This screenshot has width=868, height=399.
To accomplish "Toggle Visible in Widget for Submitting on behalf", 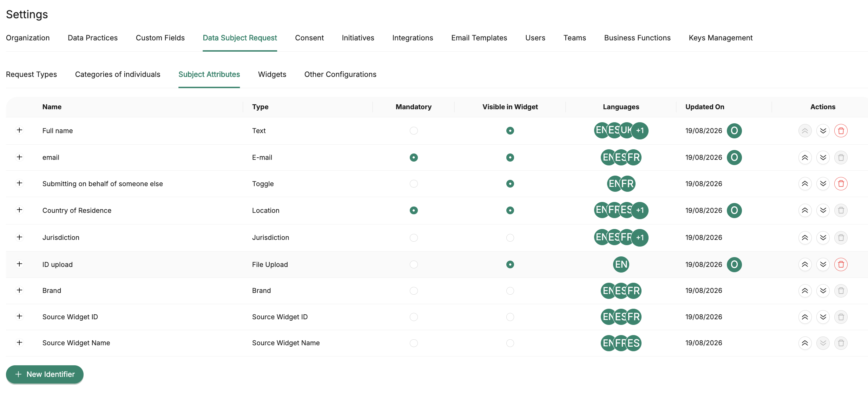I will click(x=510, y=184).
